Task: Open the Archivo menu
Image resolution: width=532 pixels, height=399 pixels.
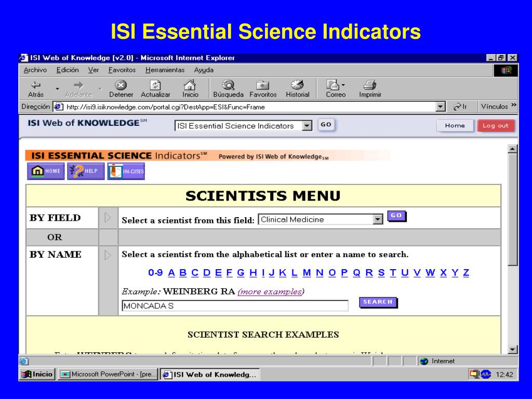Action: (x=35, y=70)
